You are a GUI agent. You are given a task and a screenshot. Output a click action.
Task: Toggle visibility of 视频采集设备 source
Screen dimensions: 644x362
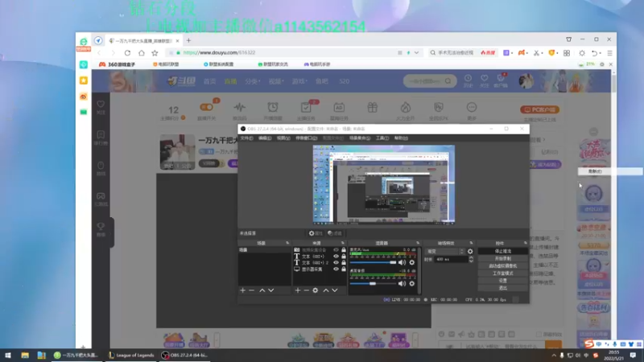[336, 250]
